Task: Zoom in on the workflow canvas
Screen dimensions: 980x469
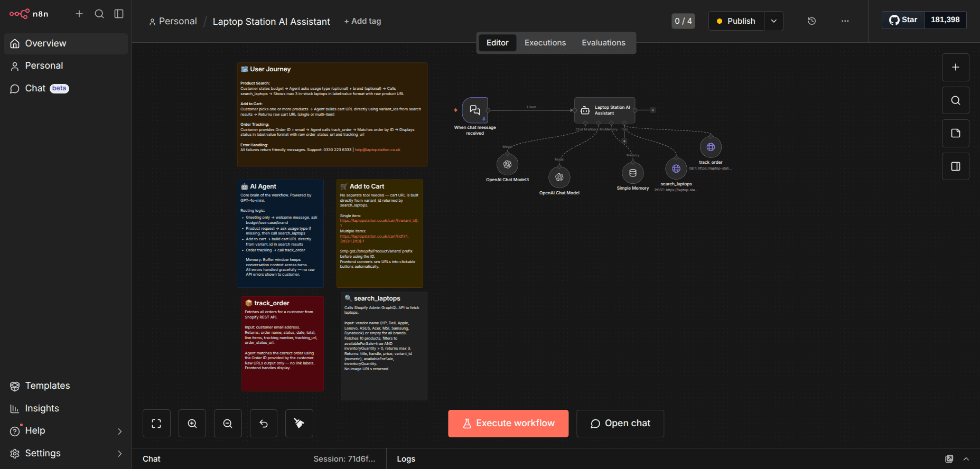Action: click(x=192, y=424)
